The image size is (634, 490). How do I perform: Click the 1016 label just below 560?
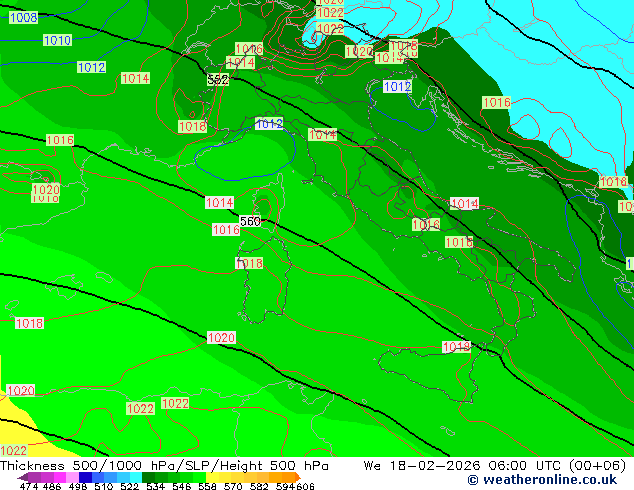point(226,230)
